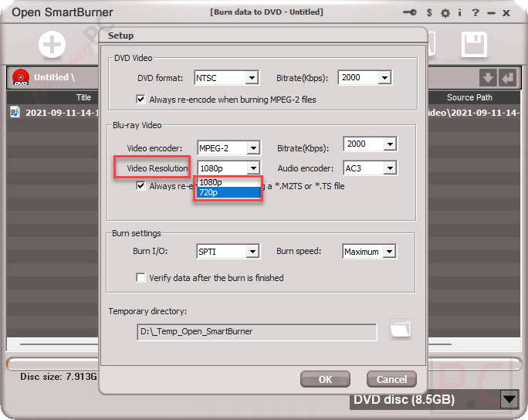
Task: Open Burn speed Maximum dropdown
Action: [x=389, y=251]
